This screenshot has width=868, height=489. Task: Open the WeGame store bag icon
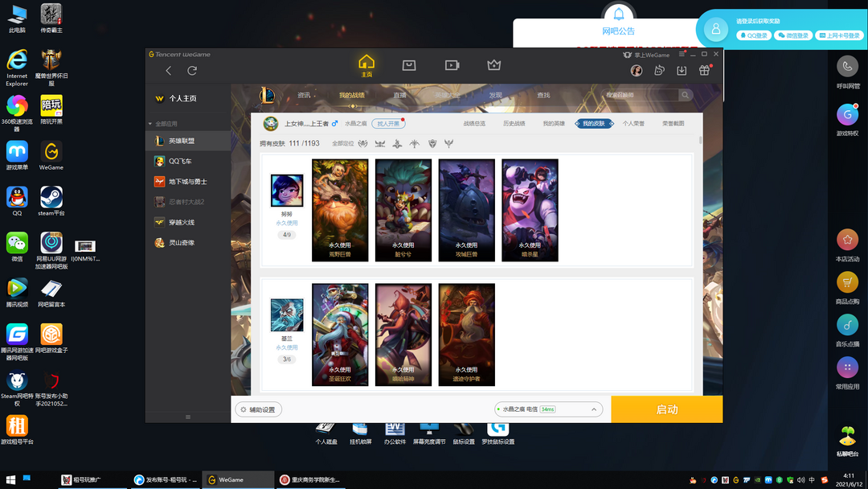tap(408, 65)
